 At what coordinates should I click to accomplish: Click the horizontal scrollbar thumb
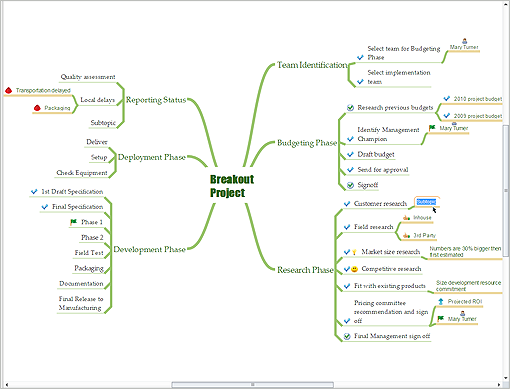[x=252, y=385]
